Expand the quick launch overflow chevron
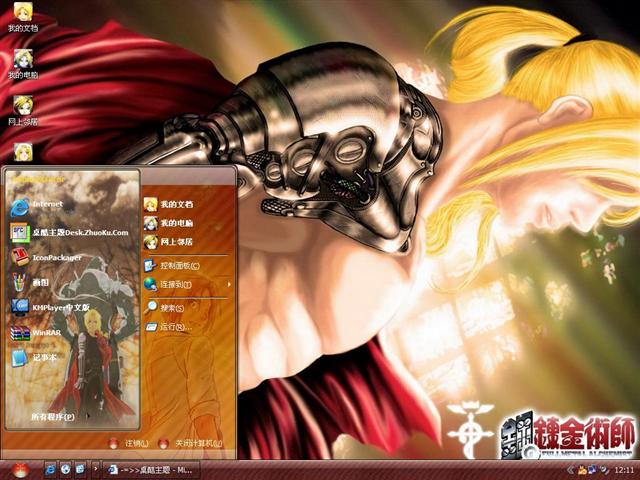This screenshot has width=640, height=480. coord(96,469)
